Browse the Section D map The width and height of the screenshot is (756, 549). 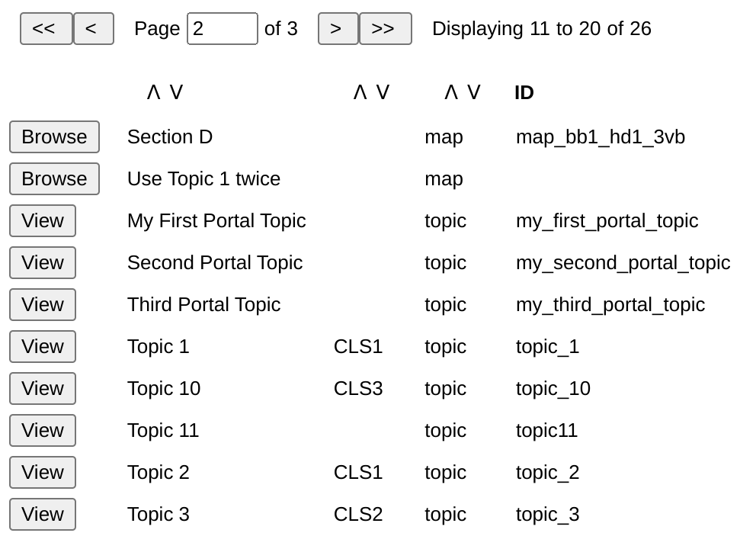point(54,137)
